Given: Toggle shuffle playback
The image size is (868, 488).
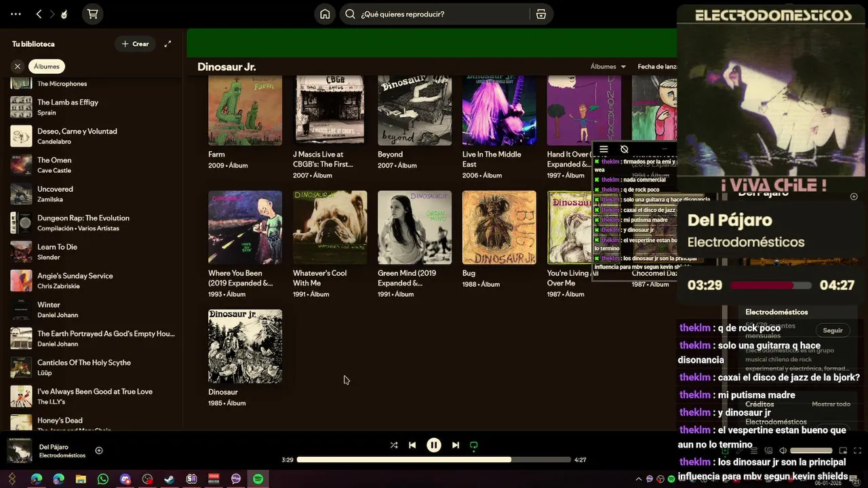Looking at the screenshot, I should click(x=394, y=445).
